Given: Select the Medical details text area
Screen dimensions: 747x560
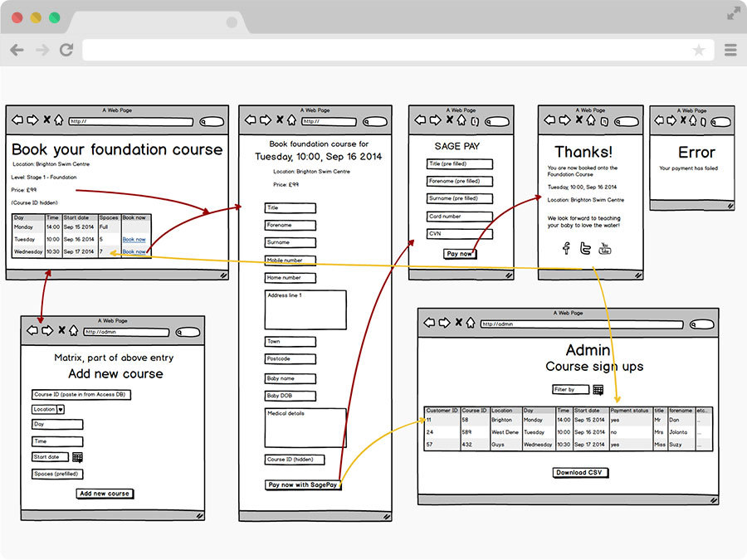Looking at the screenshot, I should pos(305,427).
